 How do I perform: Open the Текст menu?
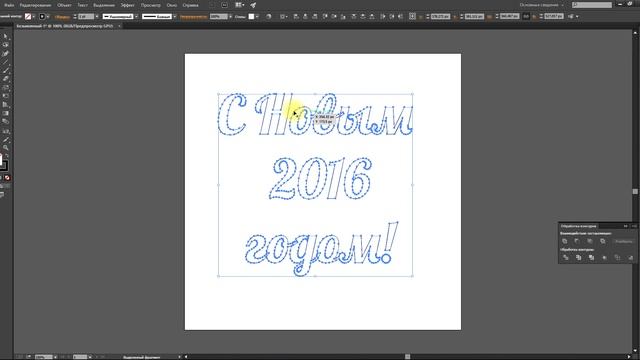pos(82,5)
